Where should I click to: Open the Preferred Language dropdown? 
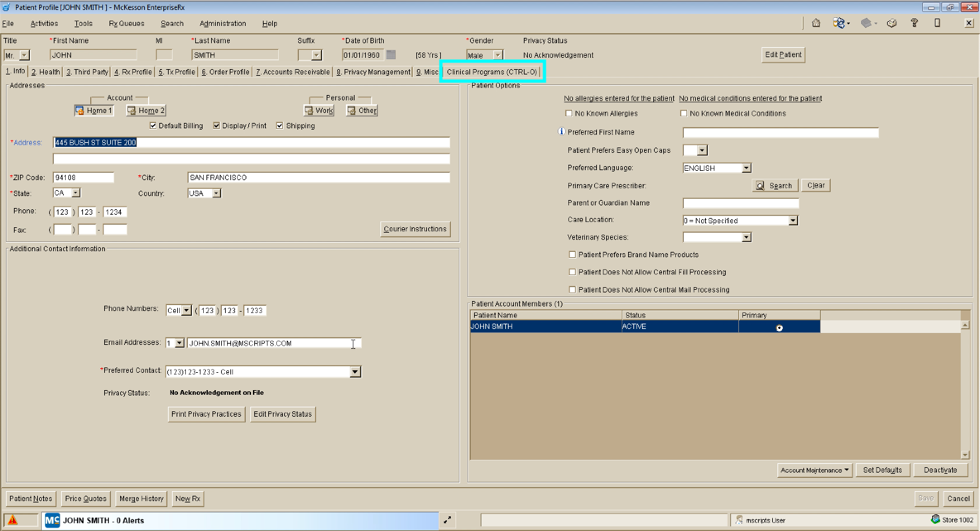pos(746,168)
